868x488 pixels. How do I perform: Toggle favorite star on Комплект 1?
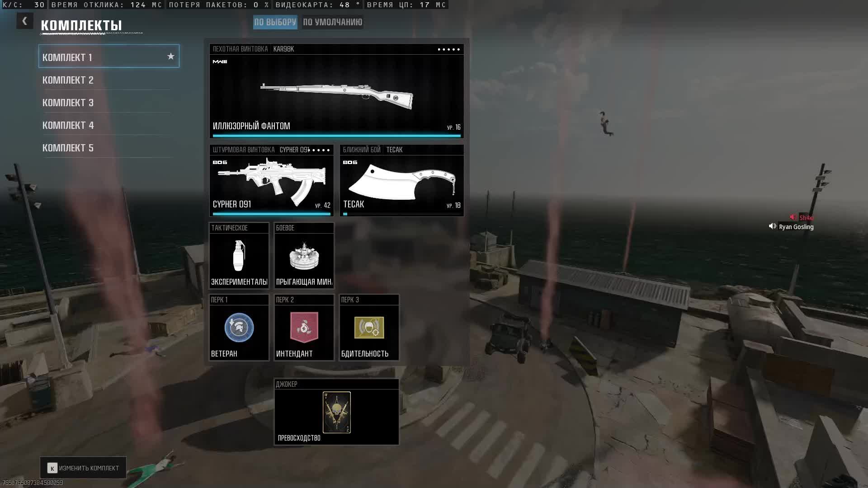point(170,56)
